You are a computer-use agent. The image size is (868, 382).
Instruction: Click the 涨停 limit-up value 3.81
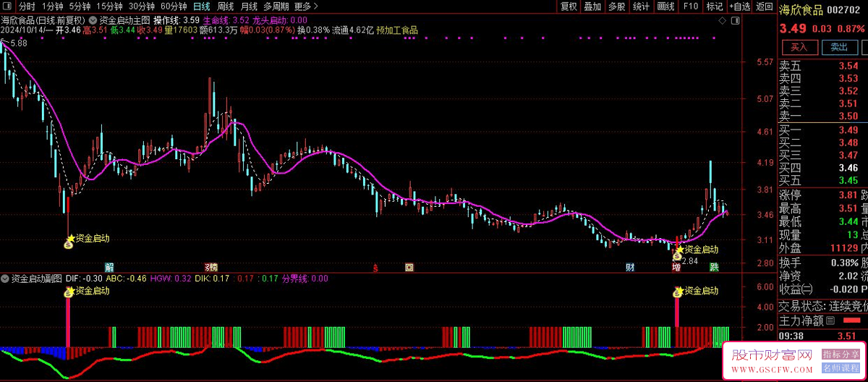click(848, 195)
